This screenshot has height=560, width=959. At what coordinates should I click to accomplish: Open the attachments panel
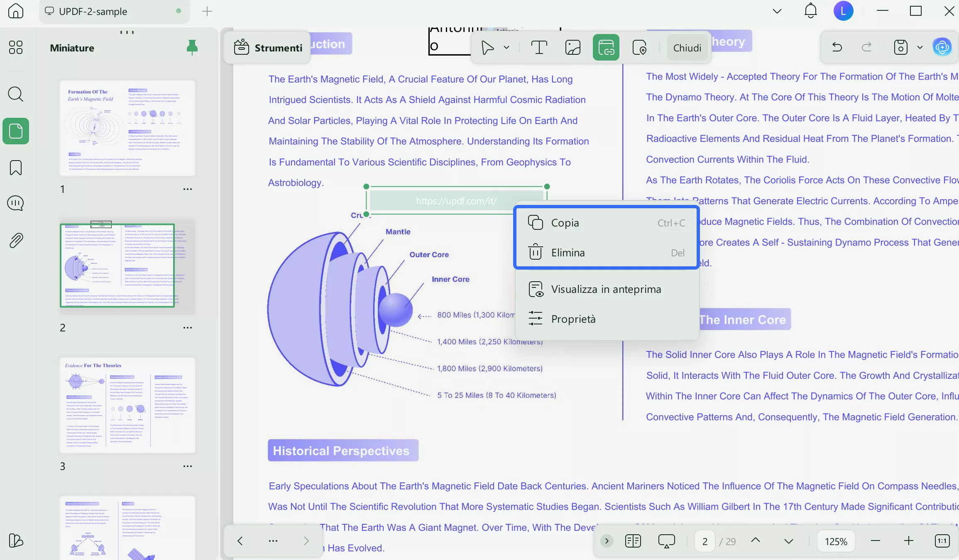point(16,240)
